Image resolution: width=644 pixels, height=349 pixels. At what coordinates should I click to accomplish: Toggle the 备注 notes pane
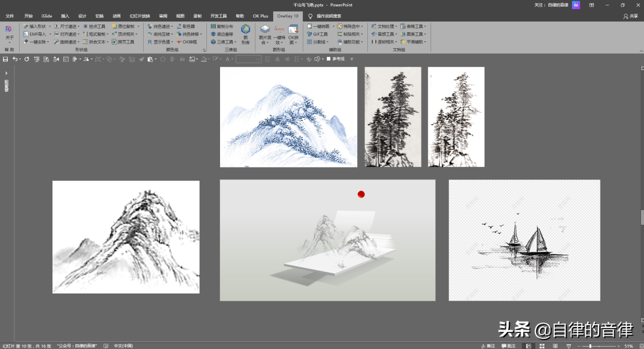487,346
